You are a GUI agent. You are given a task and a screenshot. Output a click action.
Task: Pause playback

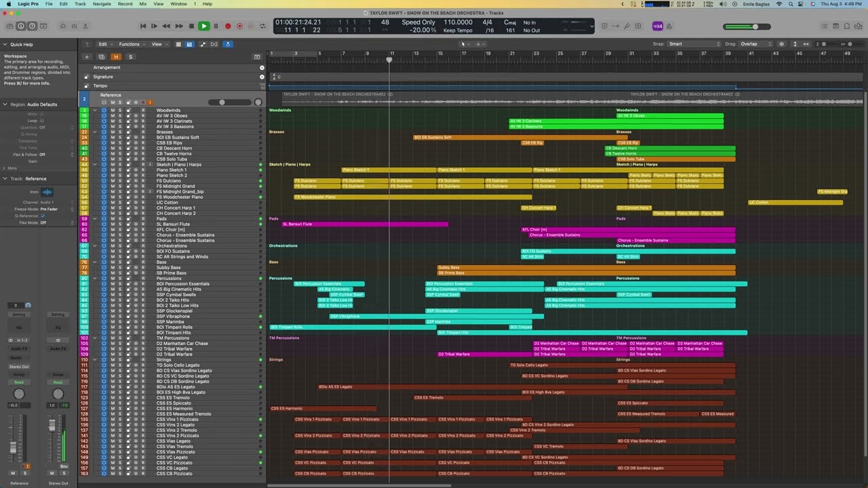pyautogui.click(x=216, y=26)
